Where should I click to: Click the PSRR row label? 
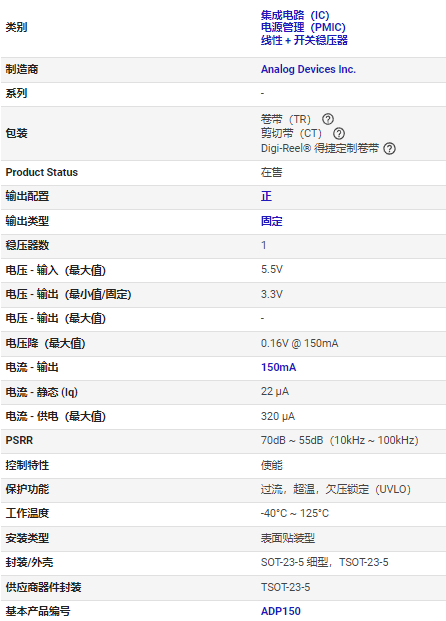19,440
